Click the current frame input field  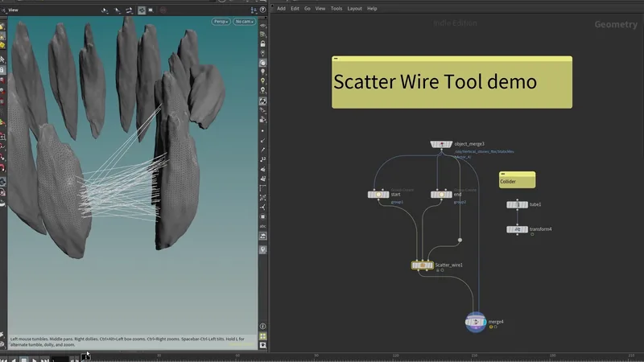click(60, 360)
